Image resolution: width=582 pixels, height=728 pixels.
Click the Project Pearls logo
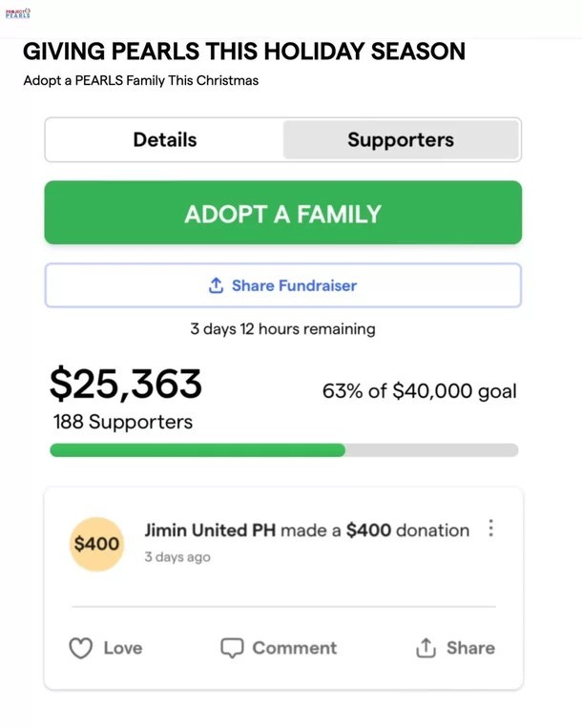click(x=18, y=13)
